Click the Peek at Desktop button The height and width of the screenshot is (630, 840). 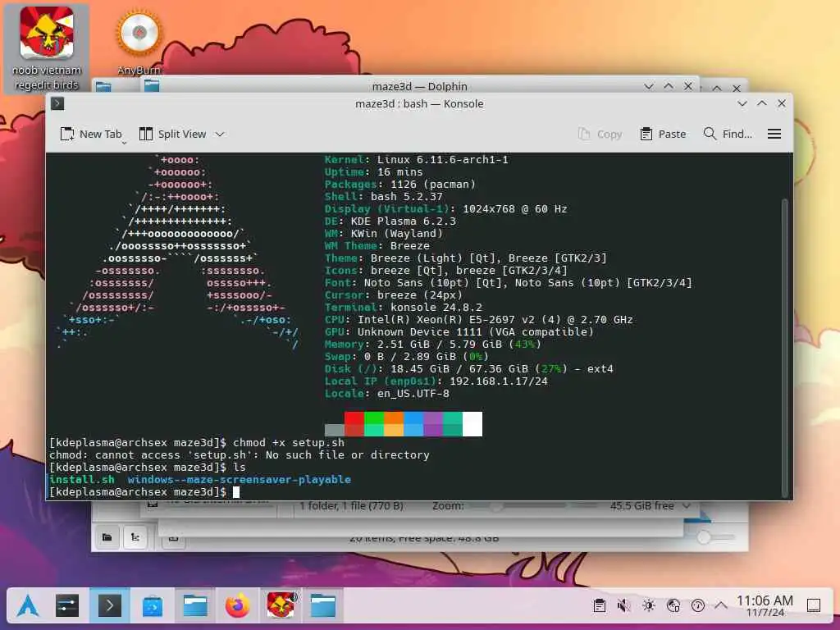tap(814, 606)
